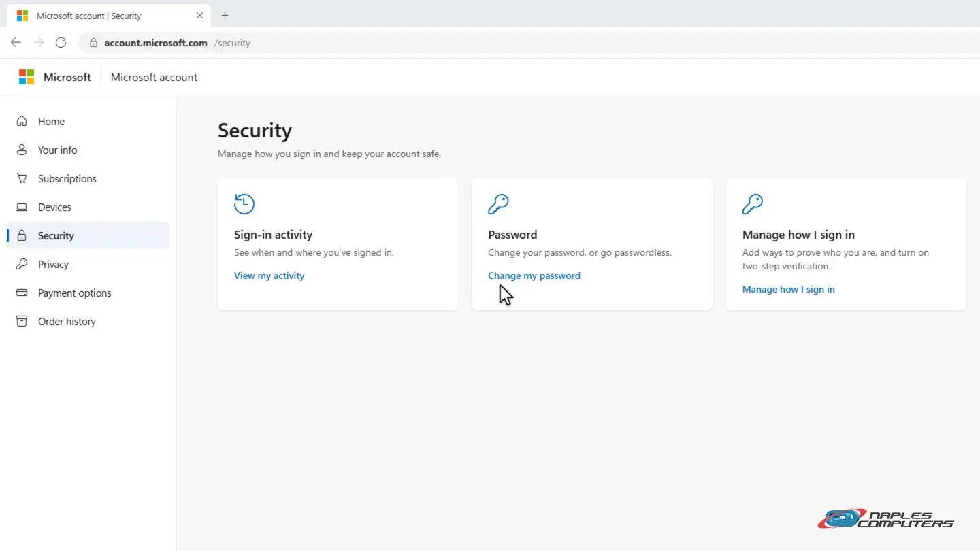The width and height of the screenshot is (980, 551).
Task: Click text 'See when and where you've signed in.'
Action: pyautogui.click(x=314, y=252)
